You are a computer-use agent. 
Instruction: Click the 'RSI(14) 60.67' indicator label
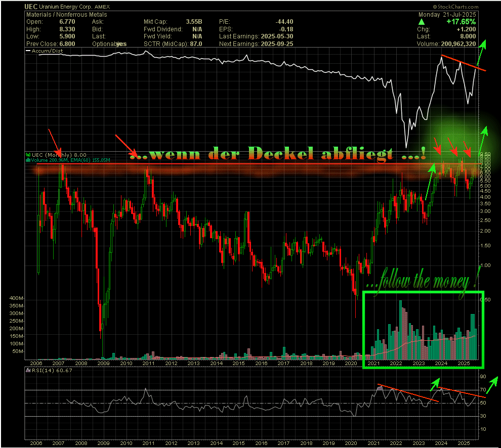(x=52, y=371)
